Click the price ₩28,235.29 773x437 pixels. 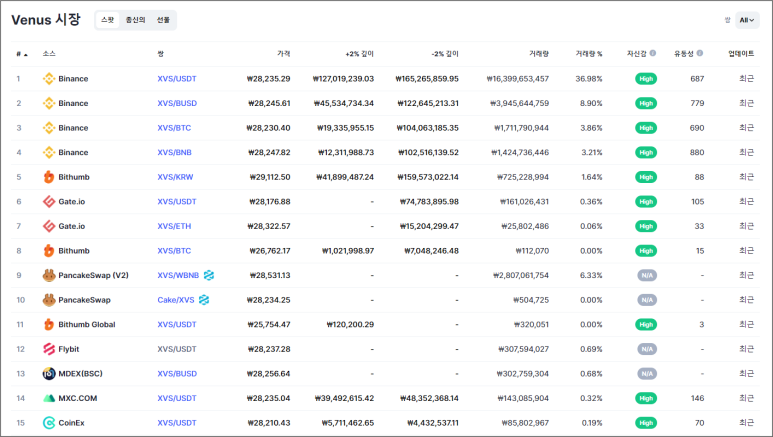click(269, 78)
